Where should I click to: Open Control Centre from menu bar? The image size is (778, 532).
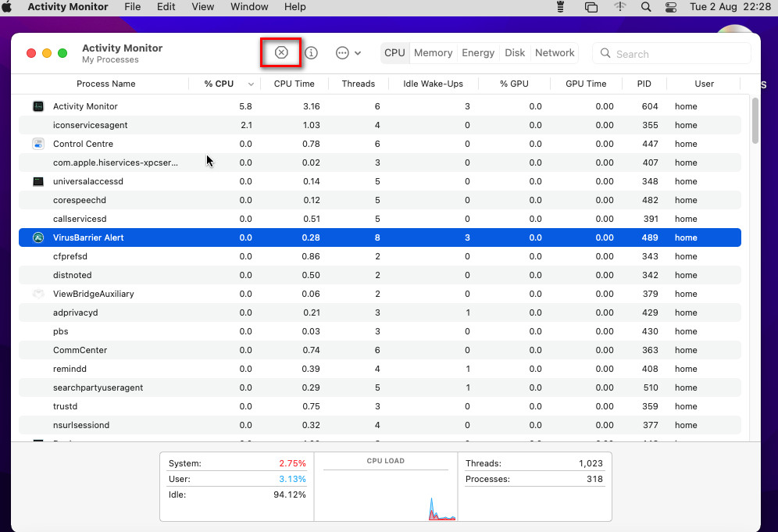671,7
